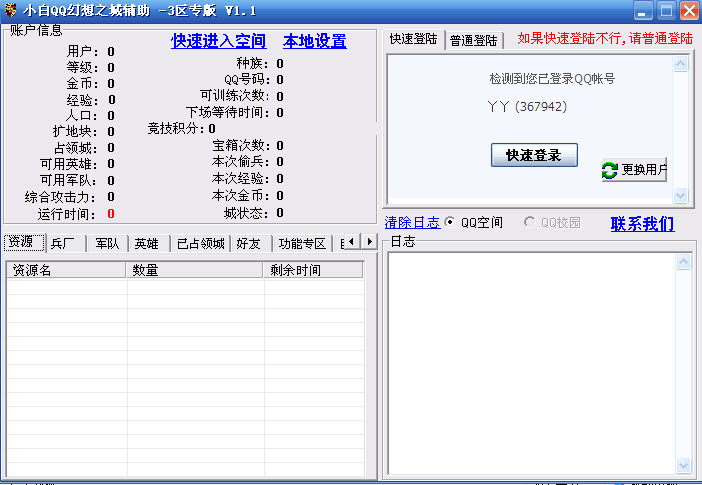This screenshot has height=485, width=702.
Task: Select the 功能专区 tab
Action: [x=302, y=244]
